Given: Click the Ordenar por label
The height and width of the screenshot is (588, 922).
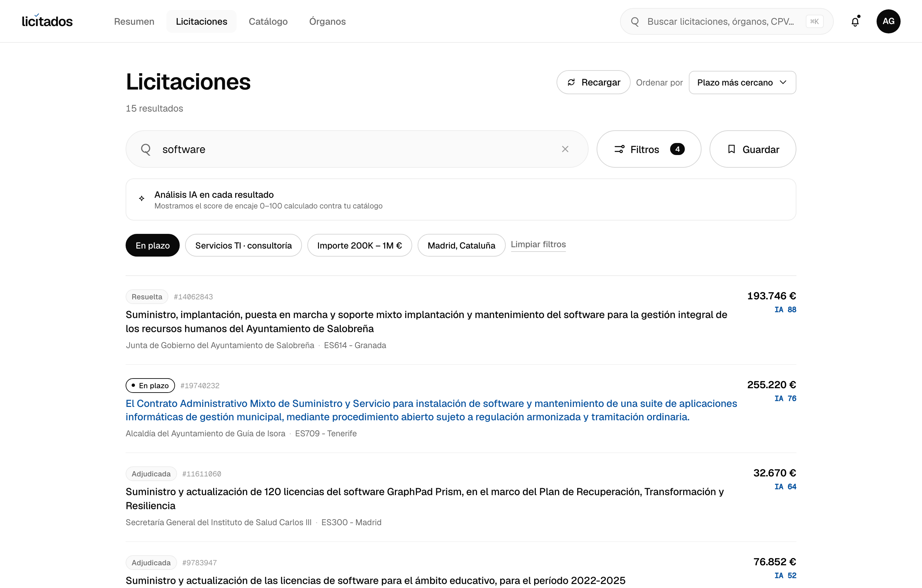Looking at the screenshot, I should click(x=659, y=83).
